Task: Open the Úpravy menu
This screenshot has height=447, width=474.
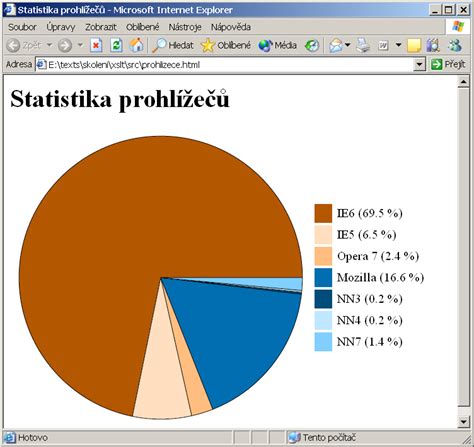Action: 61,27
